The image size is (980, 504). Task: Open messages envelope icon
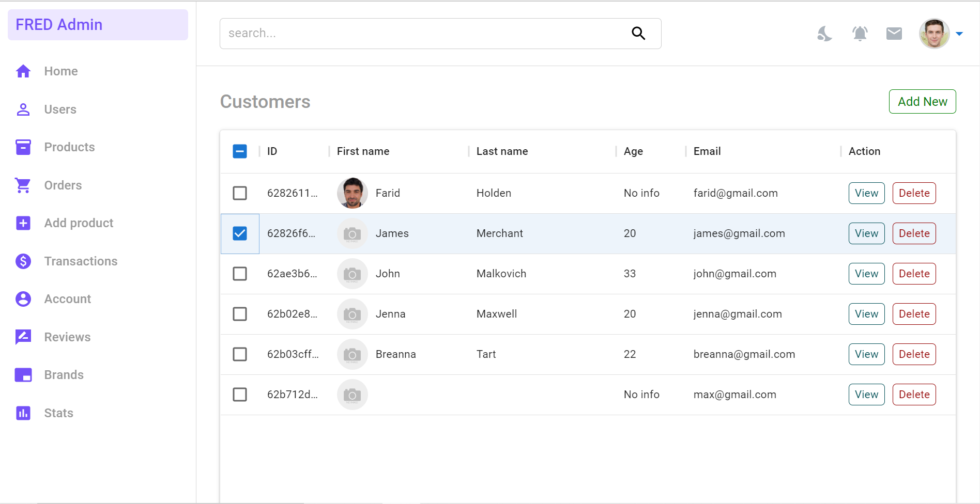pyautogui.click(x=894, y=34)
